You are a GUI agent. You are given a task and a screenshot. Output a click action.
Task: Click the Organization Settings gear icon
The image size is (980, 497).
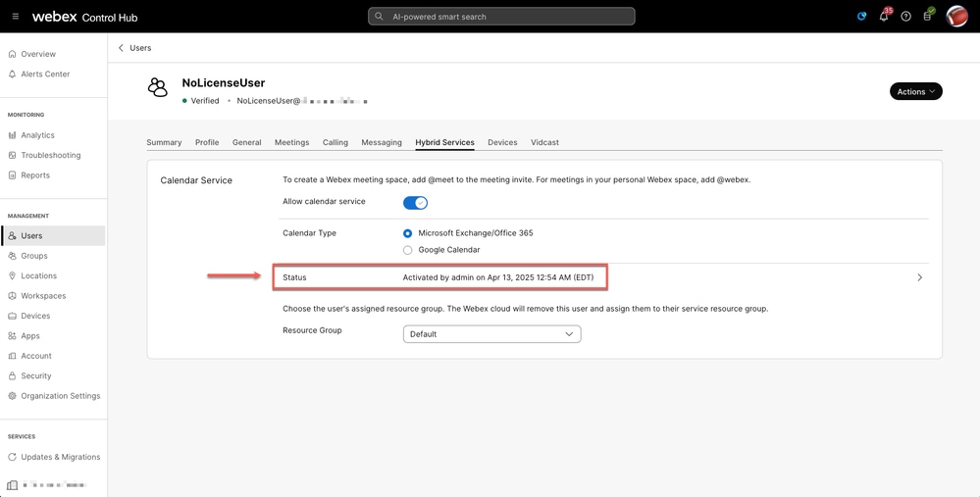tap(13, 396)
